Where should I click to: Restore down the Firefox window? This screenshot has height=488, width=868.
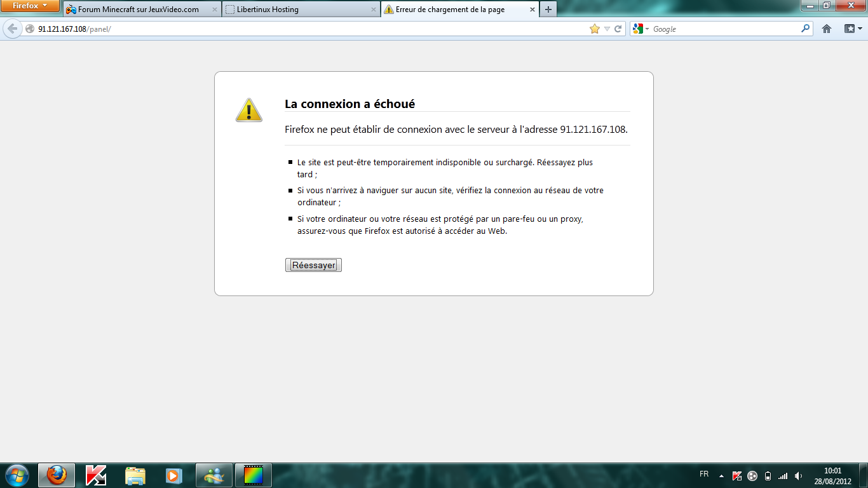tap(826, 6)
